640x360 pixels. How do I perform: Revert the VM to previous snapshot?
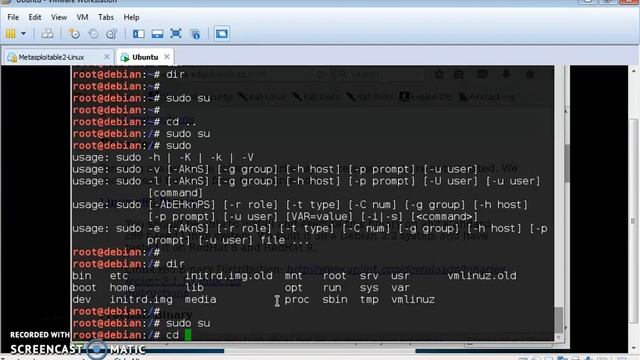[93, 33]
